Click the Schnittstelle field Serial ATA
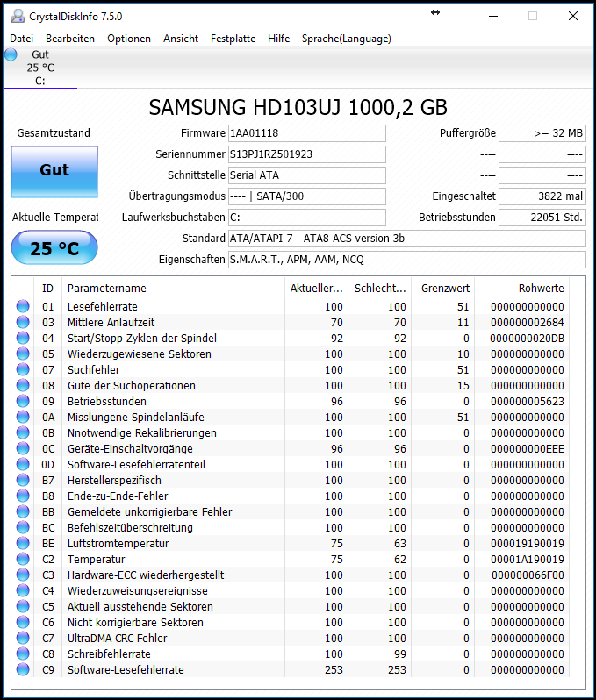Image resolution: width=596 pixels, height=700 pixels. pos(307,175)
